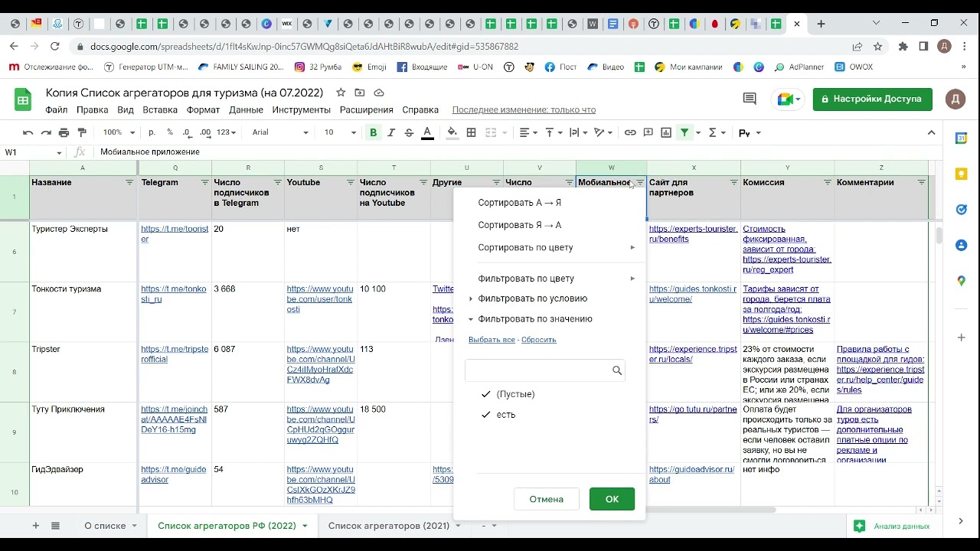The width and height of the screenshot is (980, 551).
Task: Click the move document folder icon
Action: pyautogui.click(x=359, y=93)
